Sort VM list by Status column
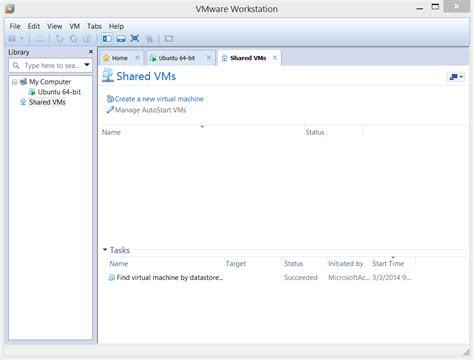474x360 pixels. pyautogui.click(x=315, y=132)
